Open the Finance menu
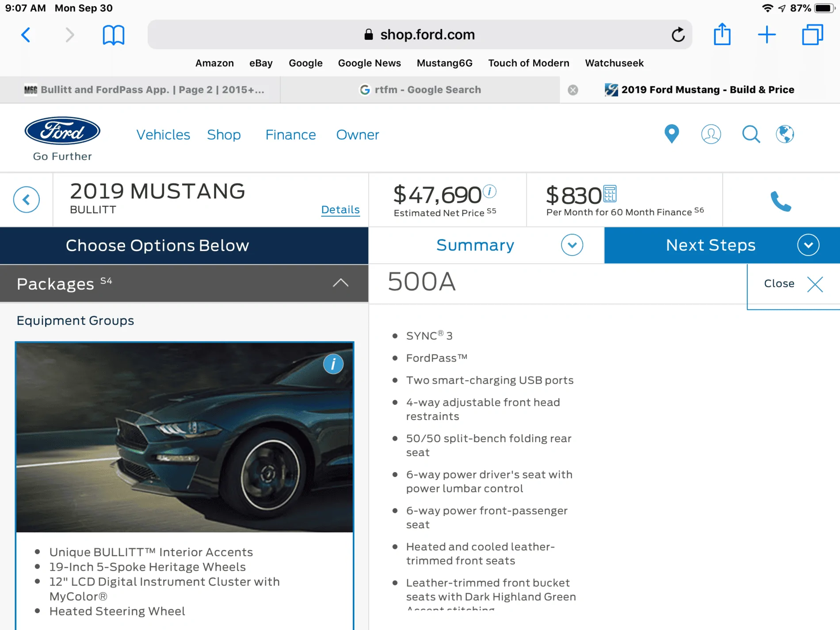The height and width of the screenshot is (630, 840). tap(290, 134)
